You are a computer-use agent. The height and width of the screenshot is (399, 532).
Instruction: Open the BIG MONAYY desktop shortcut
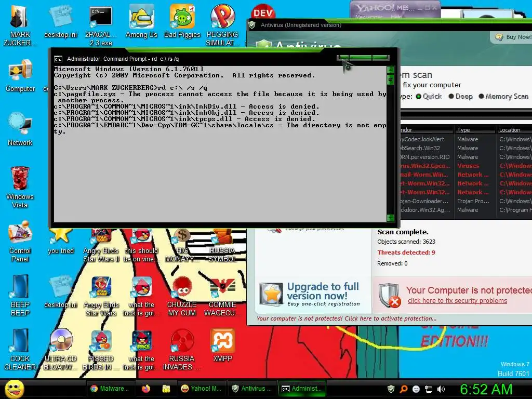(182, 246)
